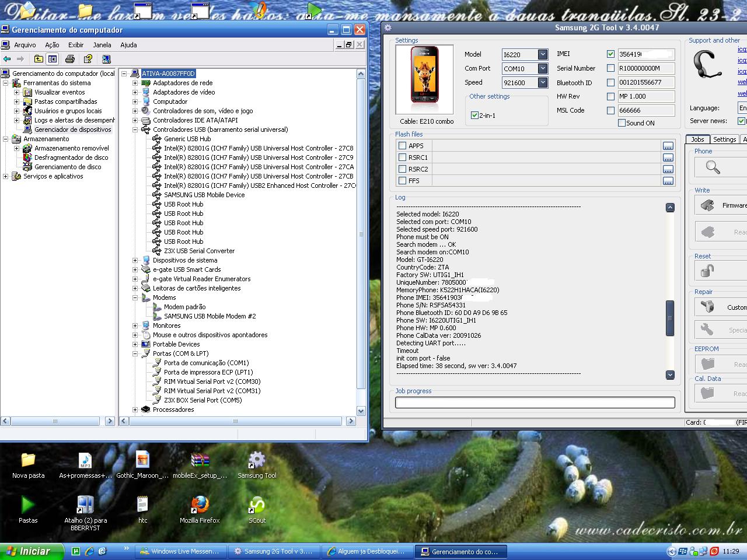
Task: Open As+promessas MP3 desktop file
Action: coord(85,465)
